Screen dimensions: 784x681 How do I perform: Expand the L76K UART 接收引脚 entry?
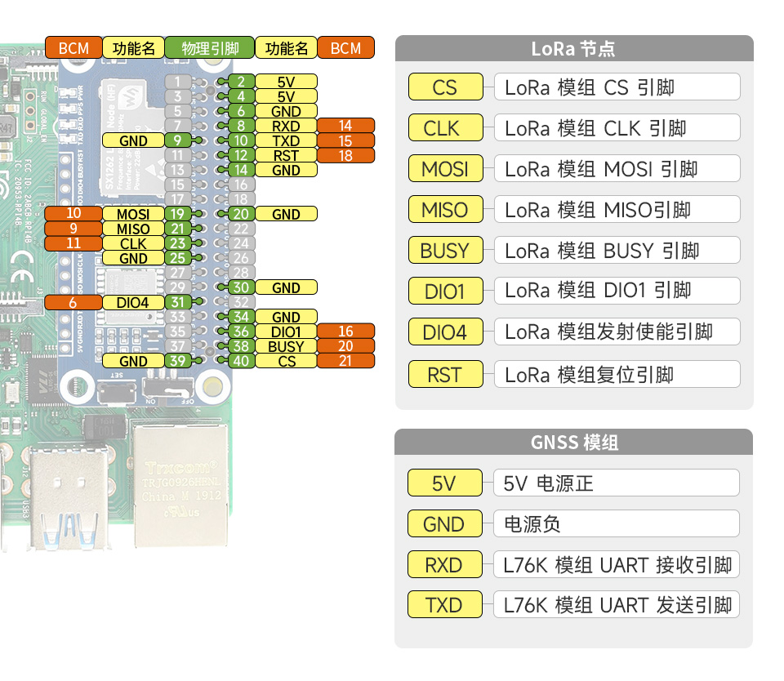point(616,564)
